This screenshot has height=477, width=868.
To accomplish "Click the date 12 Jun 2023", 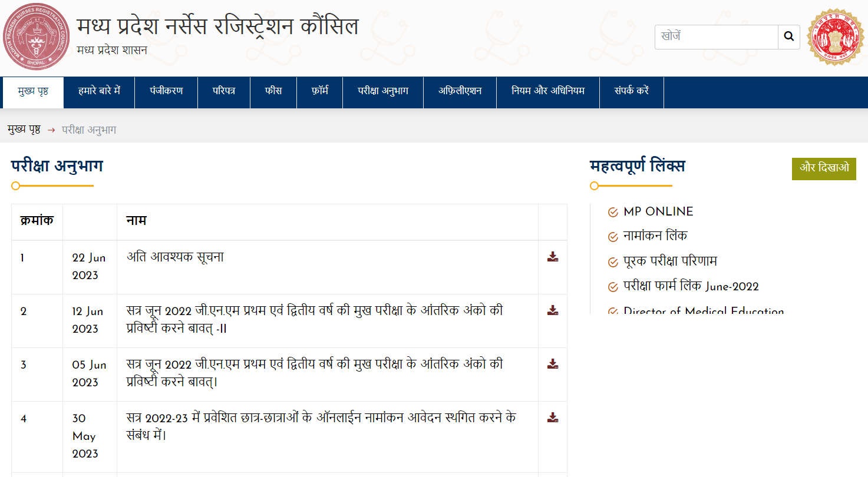I will (x=89, y=320).
